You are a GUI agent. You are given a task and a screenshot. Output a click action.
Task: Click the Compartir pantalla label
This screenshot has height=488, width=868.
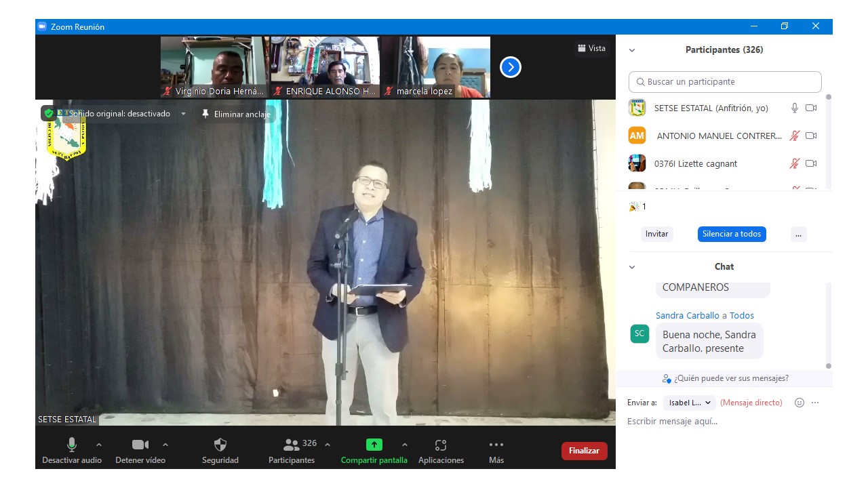click(x=374, y=460)
